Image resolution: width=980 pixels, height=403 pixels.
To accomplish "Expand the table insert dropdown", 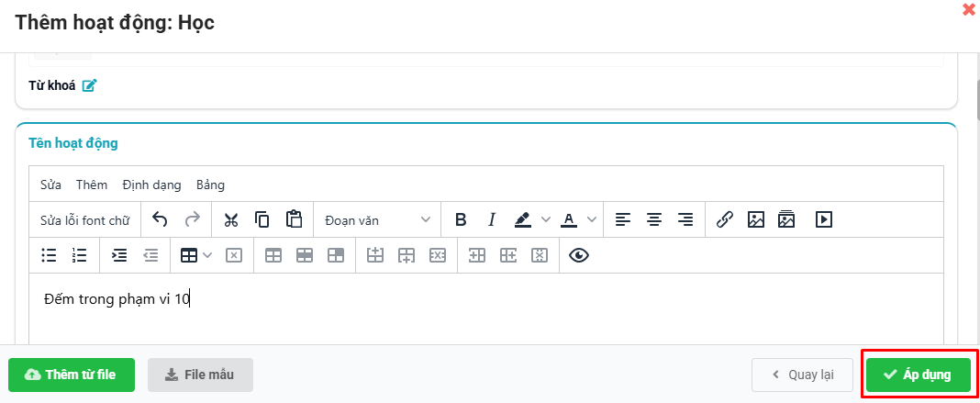I will (207, 255).
